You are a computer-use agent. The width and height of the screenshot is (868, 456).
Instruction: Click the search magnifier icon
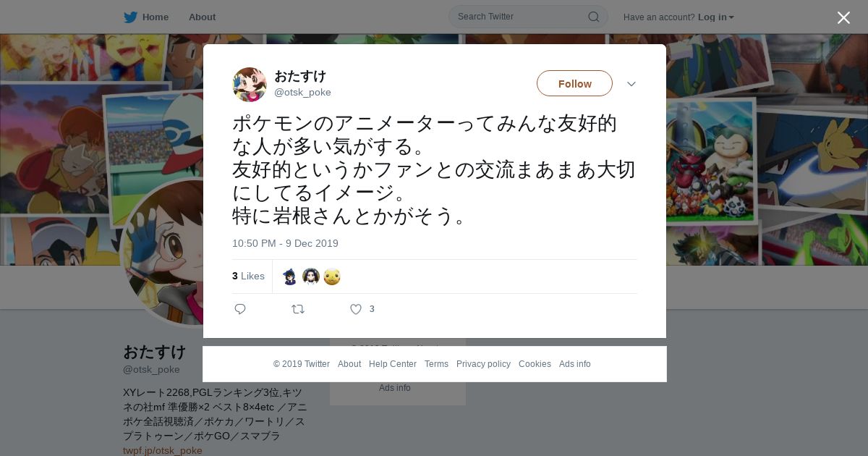tap(593, 17)
